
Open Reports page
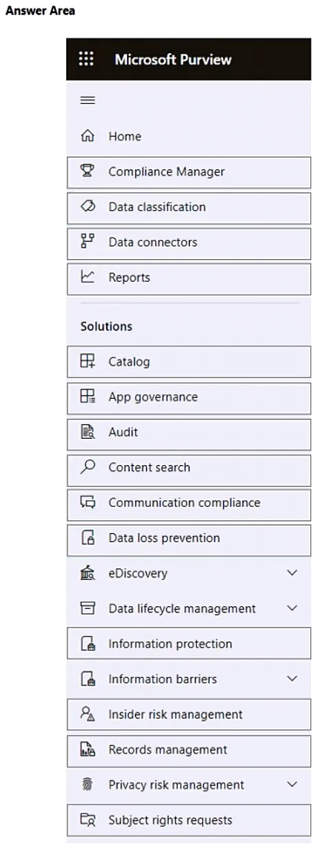click(x=189, y=278)
